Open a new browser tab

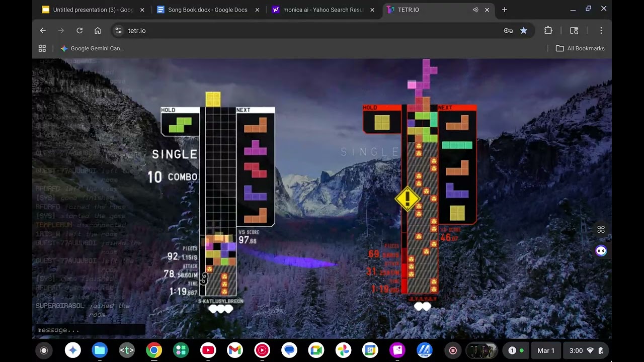(x=505, y=10)
